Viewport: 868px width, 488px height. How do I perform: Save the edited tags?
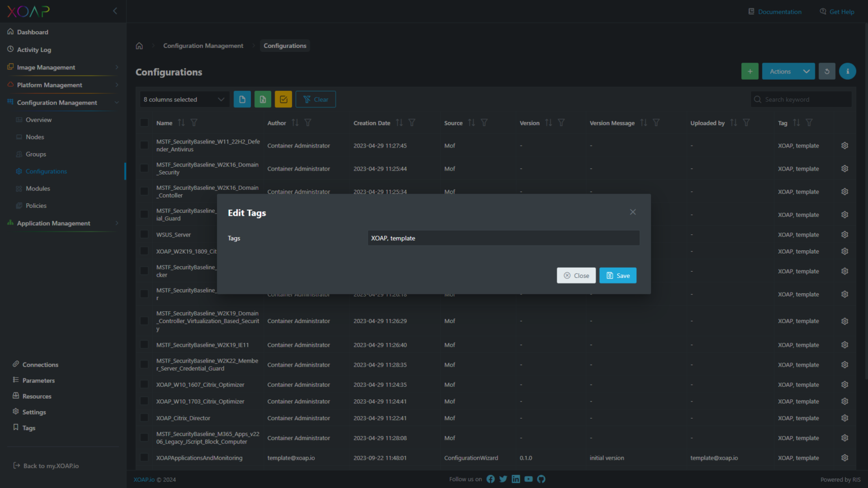[x=618, y=275]
